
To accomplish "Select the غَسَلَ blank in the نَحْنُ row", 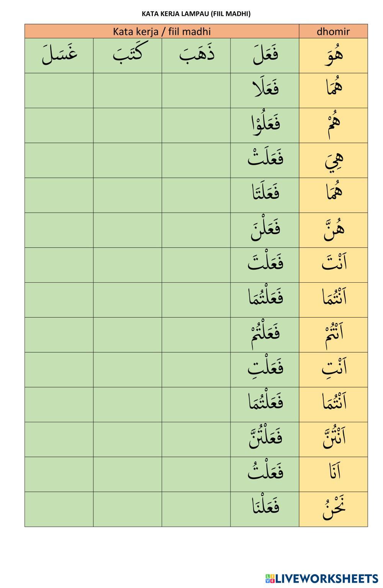I will (x=59, y=509).
